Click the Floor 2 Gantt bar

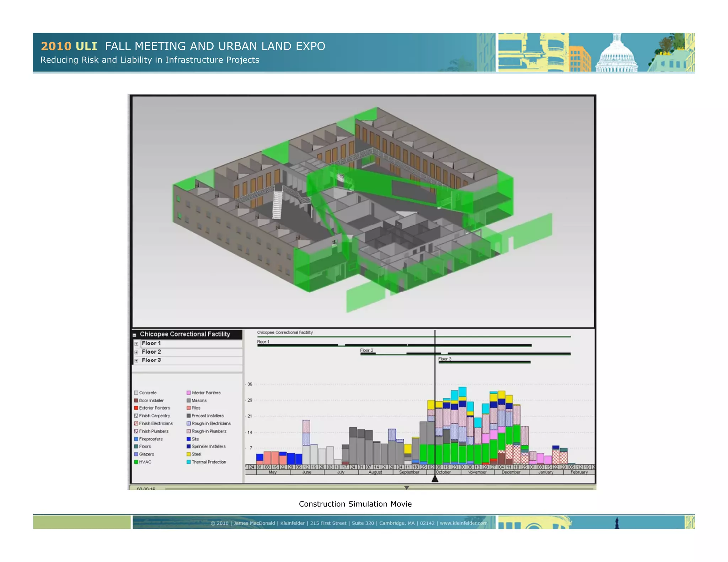click(x=465, y=354)
